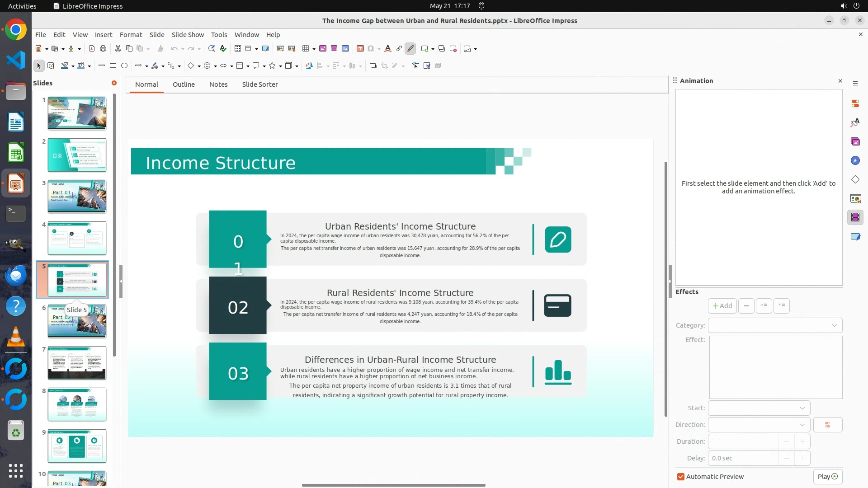Switch to the Slide Sorter tab
This screenshot has height=488, width=868.
click(259, 84)
